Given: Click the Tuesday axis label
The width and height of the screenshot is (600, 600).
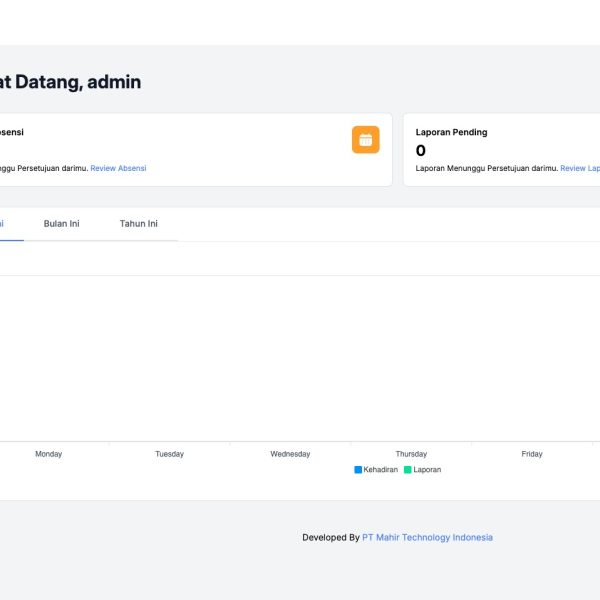Looking at the screenshot, I should click(x=169, y=454).
